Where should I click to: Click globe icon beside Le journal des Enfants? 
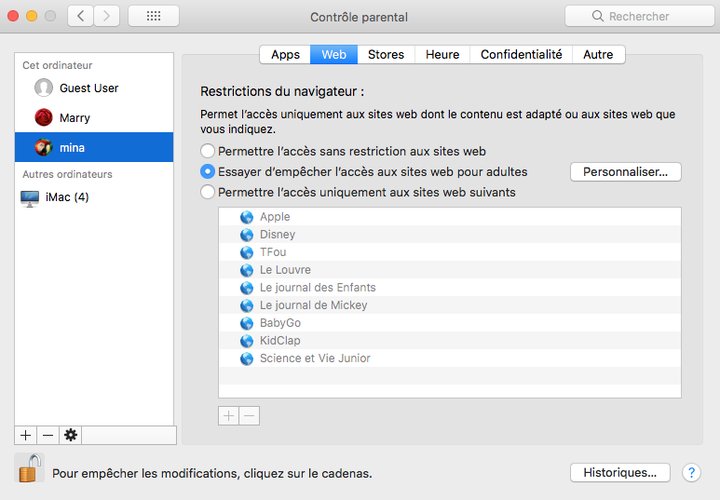[x=247, y=287]
